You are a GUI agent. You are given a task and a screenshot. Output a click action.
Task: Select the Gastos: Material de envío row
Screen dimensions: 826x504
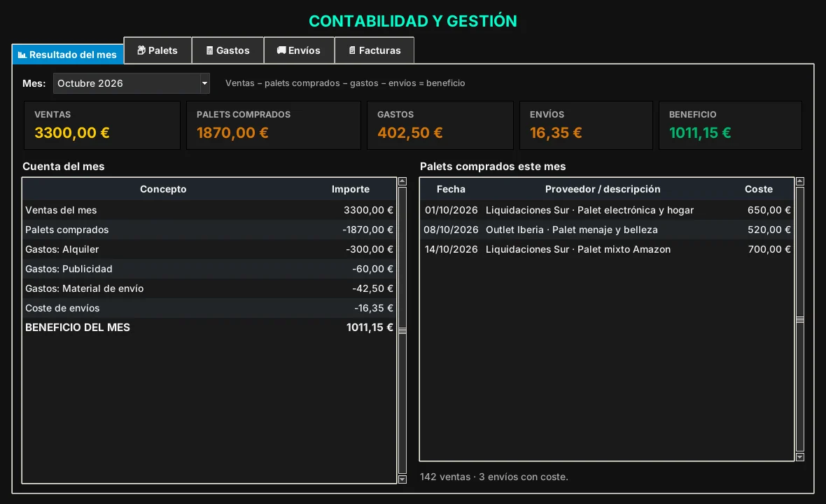[x=209, y=288]
